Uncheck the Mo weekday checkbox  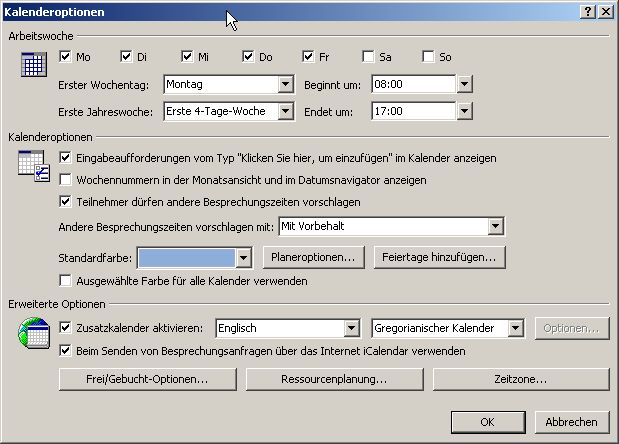(66, 57)
